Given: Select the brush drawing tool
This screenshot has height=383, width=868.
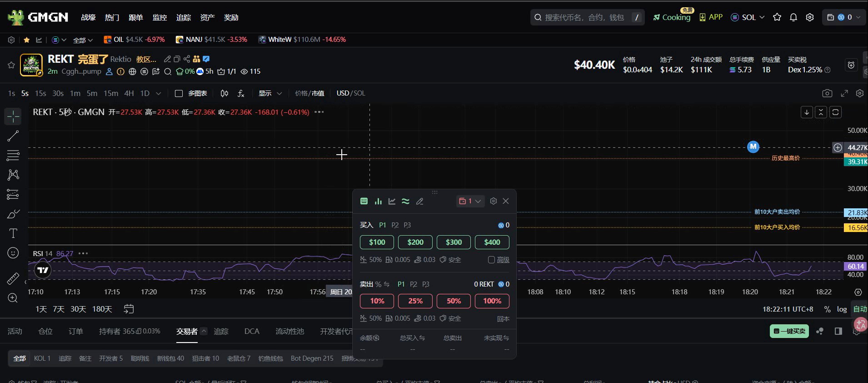Looking at the screenshot, I should pyautogui.click(x=13, y=214).
